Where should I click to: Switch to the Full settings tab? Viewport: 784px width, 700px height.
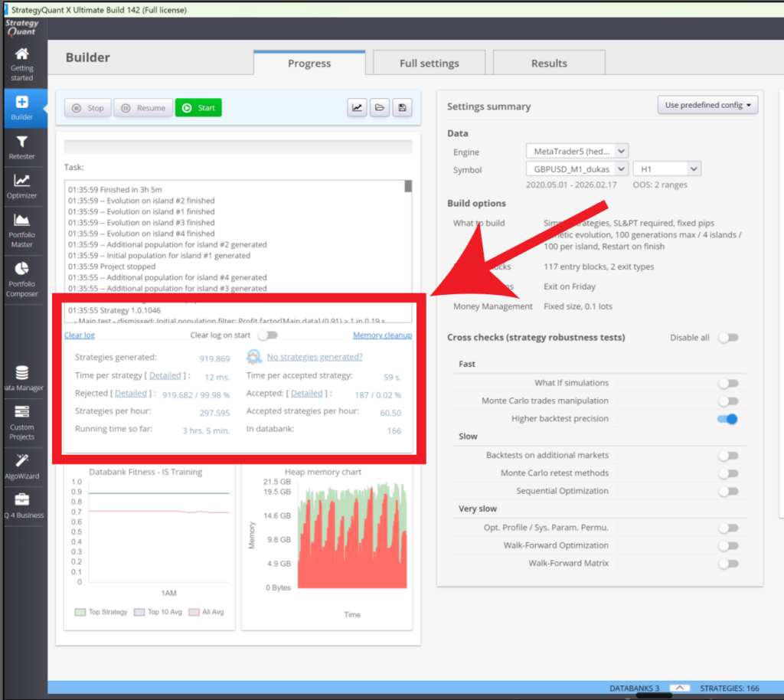click(x=429, y=64)
